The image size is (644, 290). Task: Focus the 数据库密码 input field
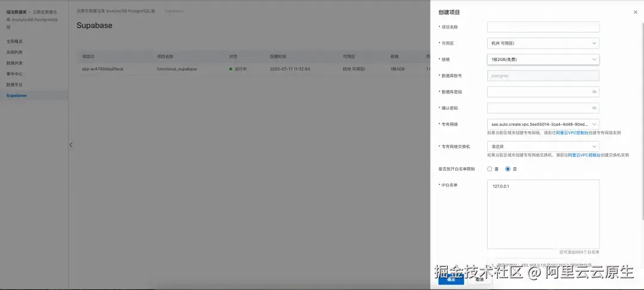pyautogui.click(x=543, y=92)
